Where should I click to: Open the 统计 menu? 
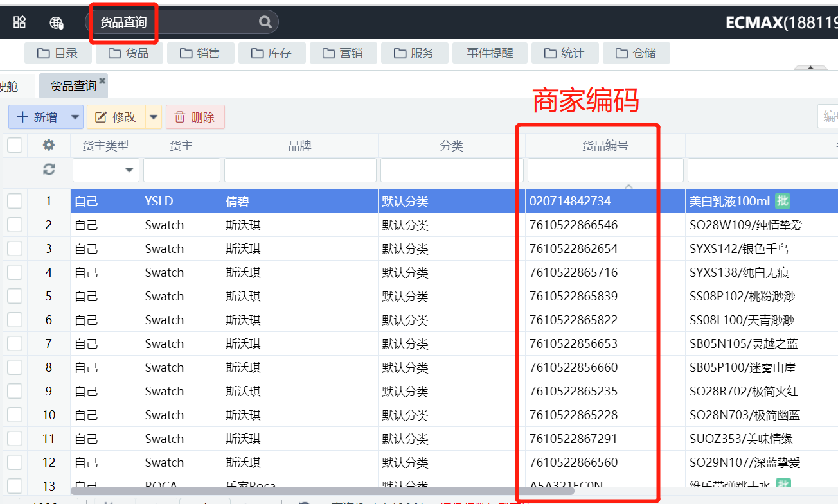(565, 53)
